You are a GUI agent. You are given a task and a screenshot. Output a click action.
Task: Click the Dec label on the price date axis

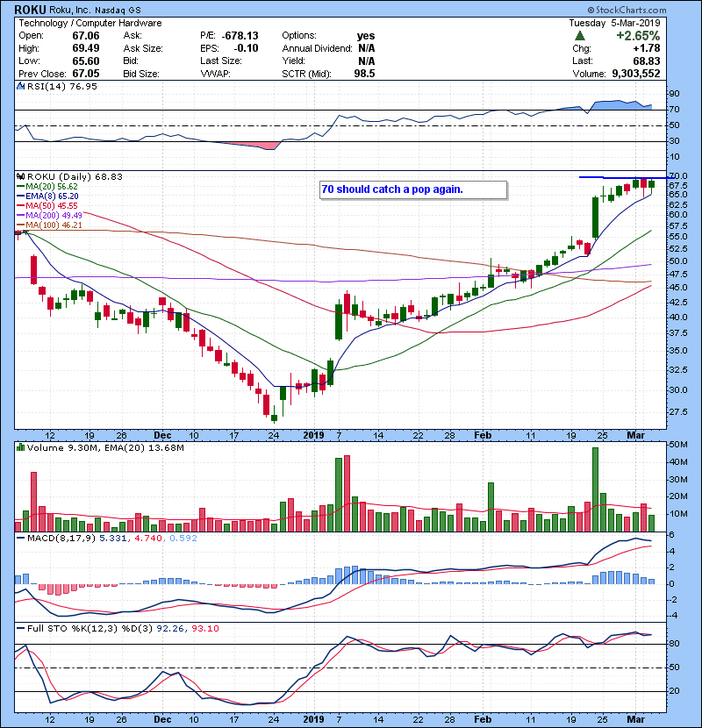tap(162, 434)
